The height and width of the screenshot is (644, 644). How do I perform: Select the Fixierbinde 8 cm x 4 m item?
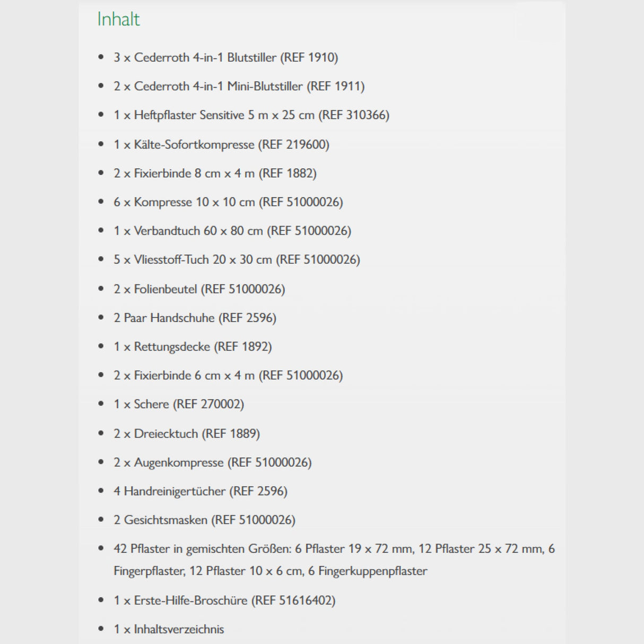click(215, 173)
